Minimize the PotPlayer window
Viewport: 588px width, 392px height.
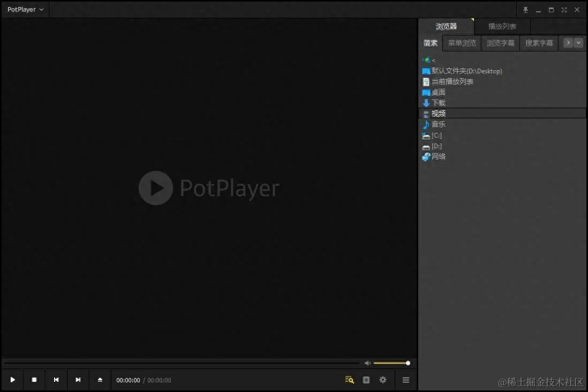coord(538,10)
